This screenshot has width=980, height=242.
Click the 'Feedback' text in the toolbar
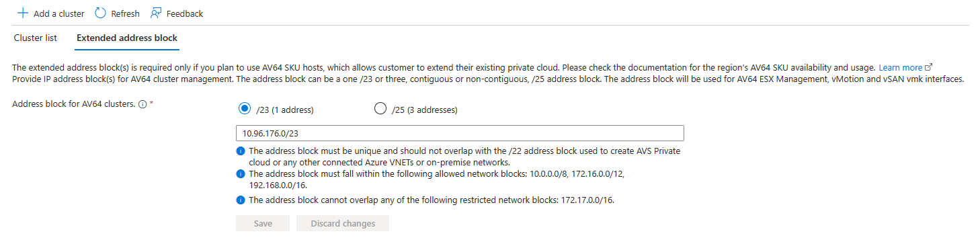pyautogui.click(x=185, y=13)
